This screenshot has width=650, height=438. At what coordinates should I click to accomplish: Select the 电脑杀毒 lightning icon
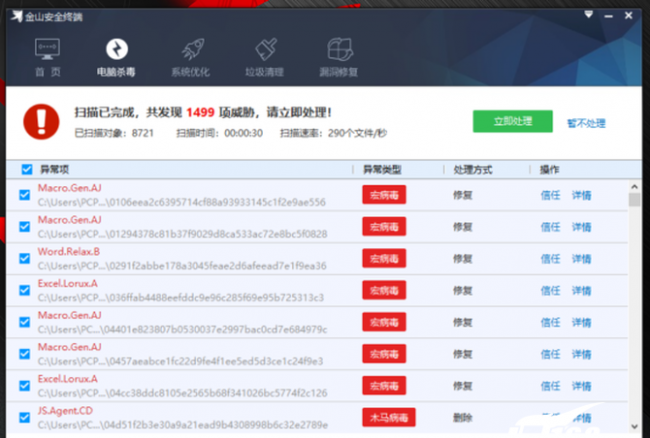pyautogui.click(x=117, y=49)
